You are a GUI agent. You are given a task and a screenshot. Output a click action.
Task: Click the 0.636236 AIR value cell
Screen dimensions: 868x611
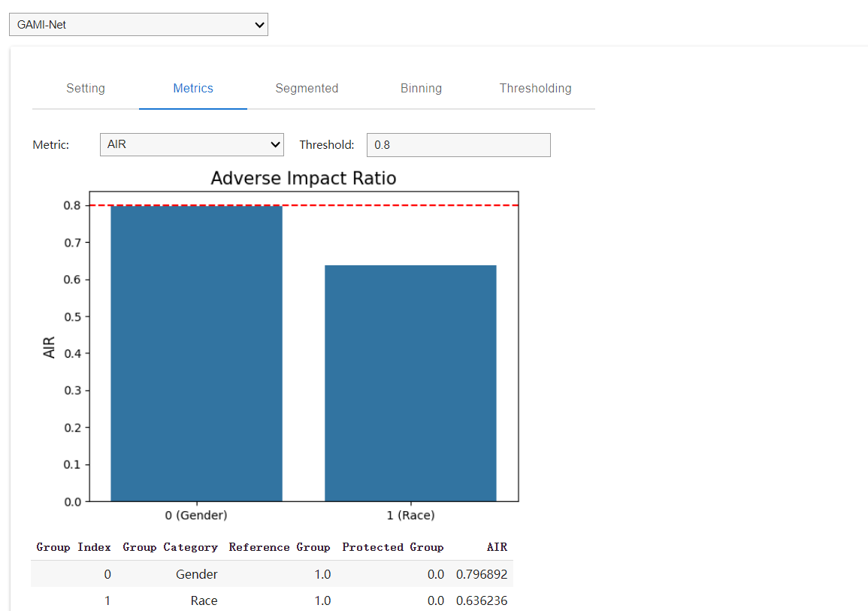[x=481, y=600]
